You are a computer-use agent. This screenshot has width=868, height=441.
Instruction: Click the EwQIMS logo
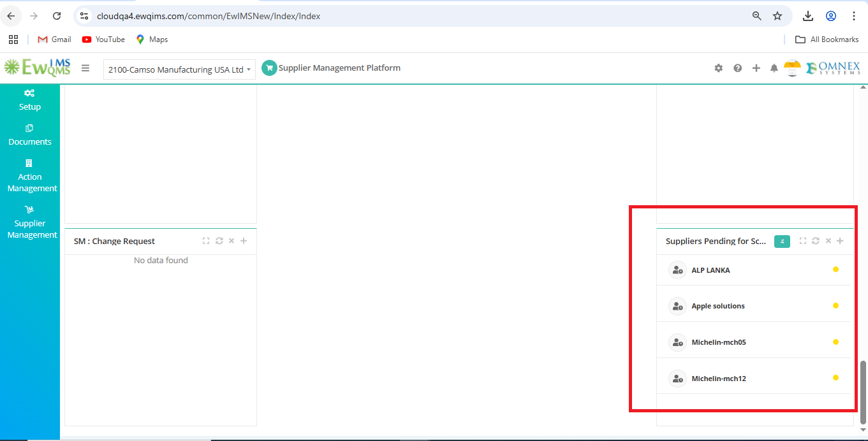click(x=37, y=68)
